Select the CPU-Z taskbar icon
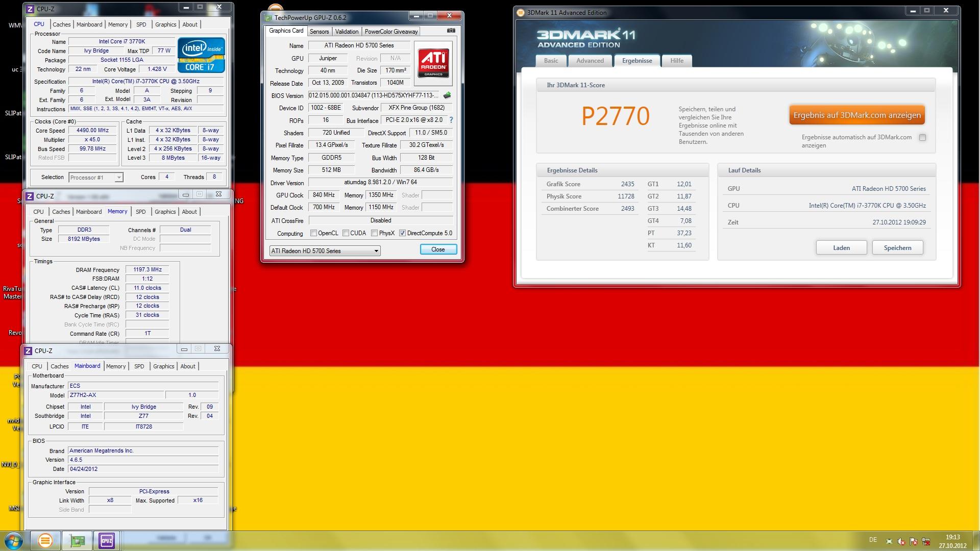This screenshot has width=980, height=551. [107, 540]
